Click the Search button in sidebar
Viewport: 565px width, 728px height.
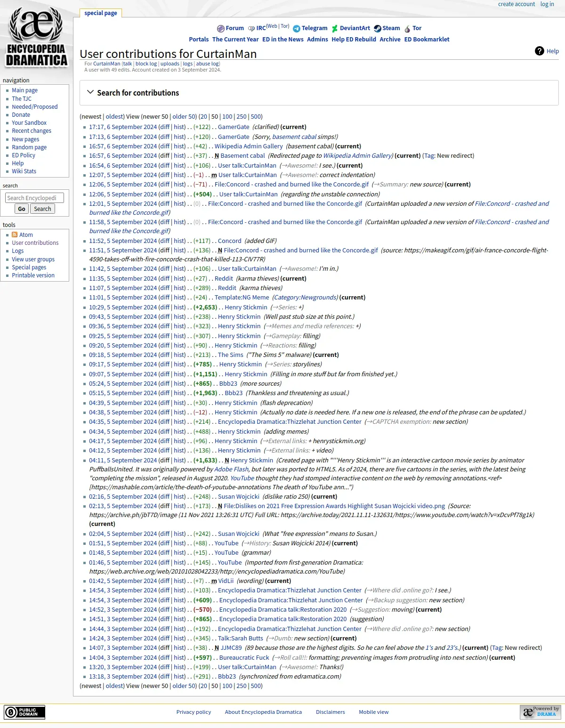(x=42, y=209)
